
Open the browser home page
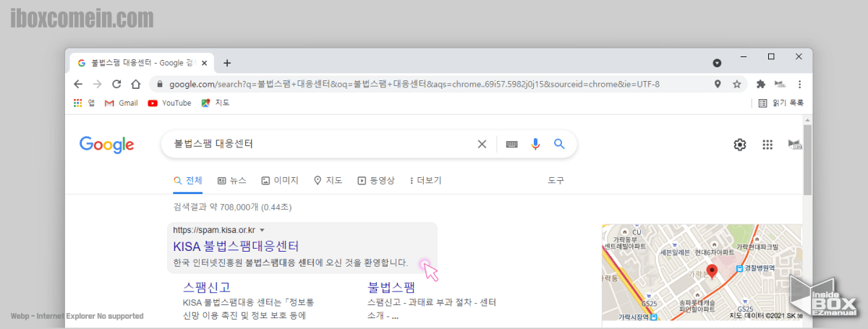click(135, 84)
